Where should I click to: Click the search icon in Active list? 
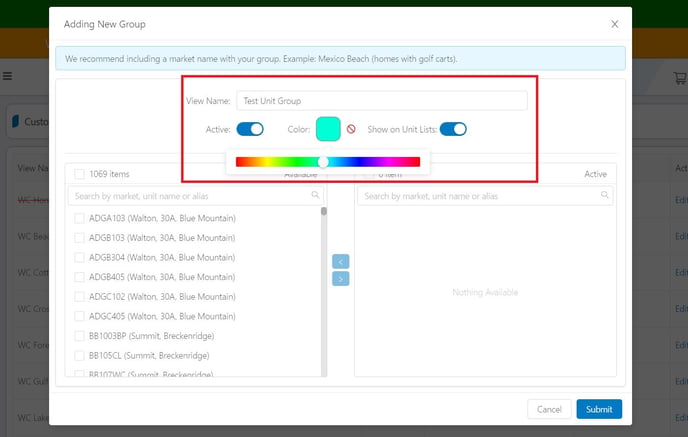pos(605,195)
